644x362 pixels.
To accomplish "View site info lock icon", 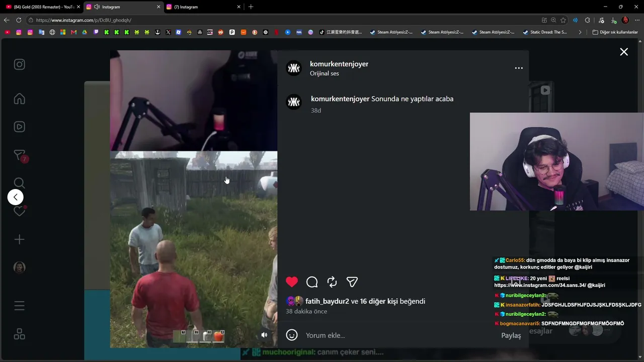I will (x=31, y=20).
